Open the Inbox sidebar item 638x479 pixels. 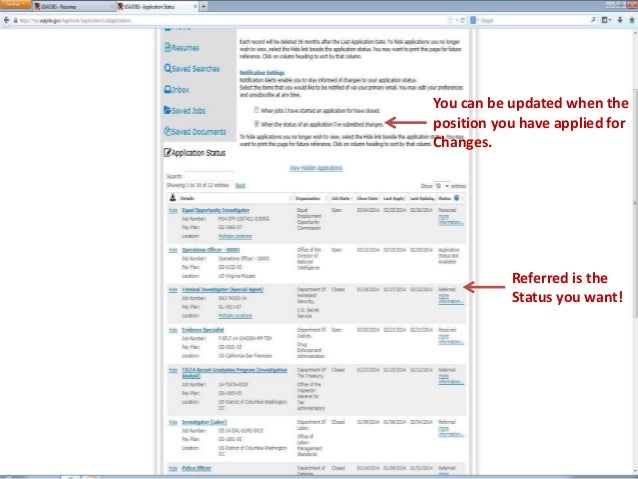[177, 90]
